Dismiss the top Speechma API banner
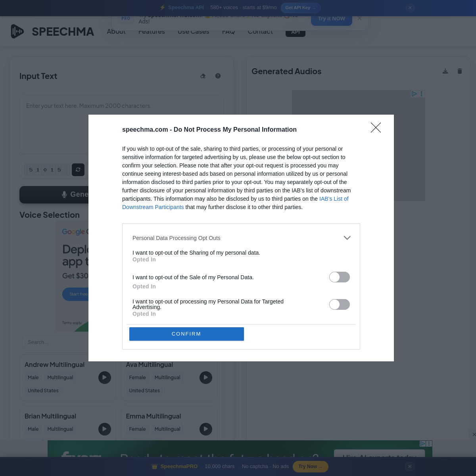Screen dimensions: 476x476 point(410,8)
